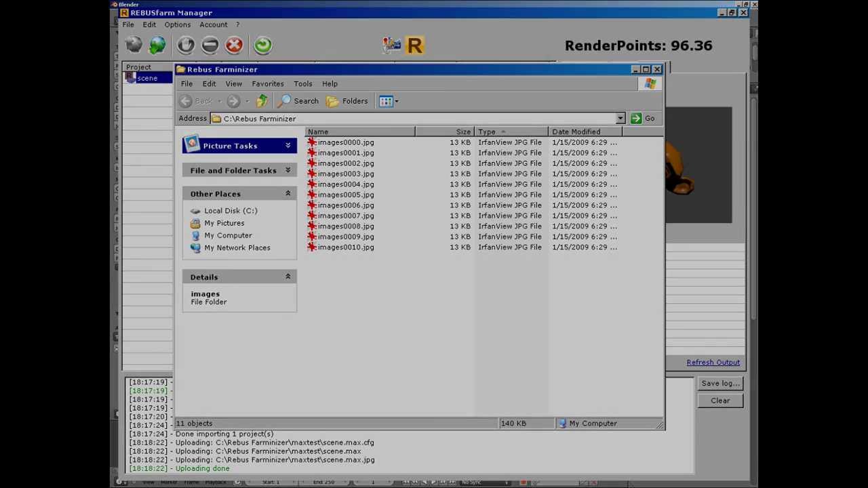
Task: Click the Views grid icon in Explorer toolbar
Action: pyautogui.click(x=386, y=101)
